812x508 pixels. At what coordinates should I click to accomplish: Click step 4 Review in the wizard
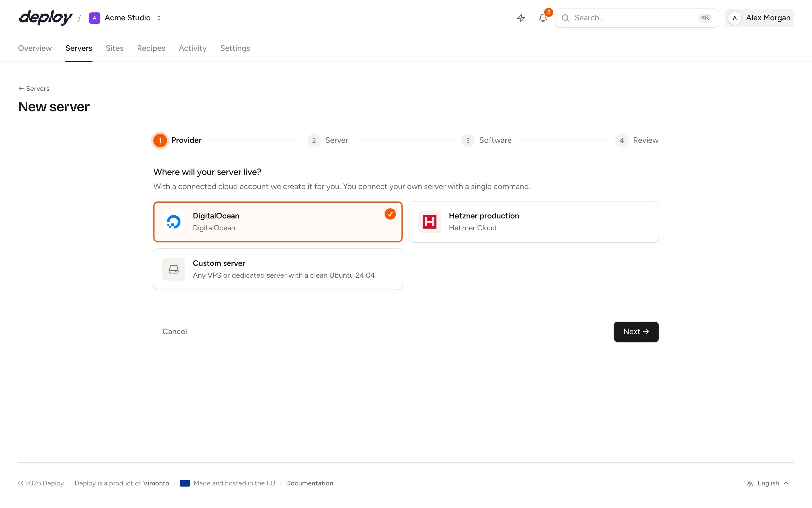637,140
